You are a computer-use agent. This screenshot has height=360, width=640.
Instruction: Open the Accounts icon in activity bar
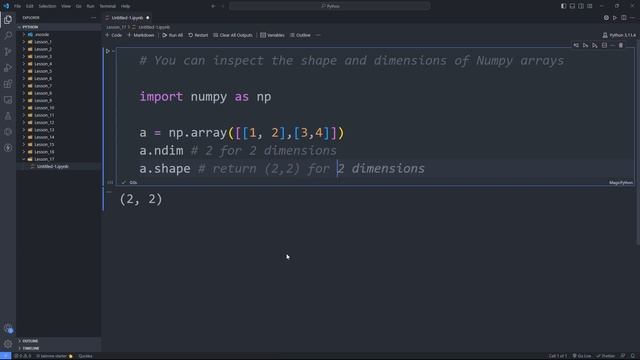(x=8, y=328)
